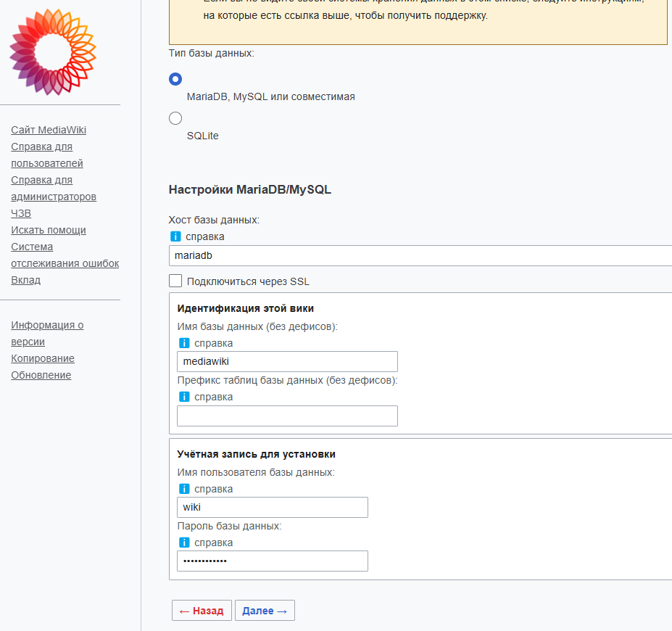Click help info icon for table prefix
The width and height of the screenshot is (672, 631).
click(184, 397)
